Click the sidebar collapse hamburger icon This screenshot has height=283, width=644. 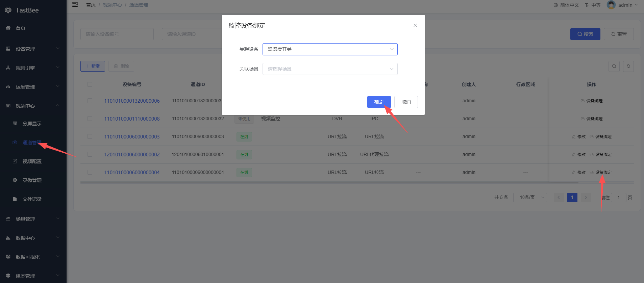click(75, 5)
